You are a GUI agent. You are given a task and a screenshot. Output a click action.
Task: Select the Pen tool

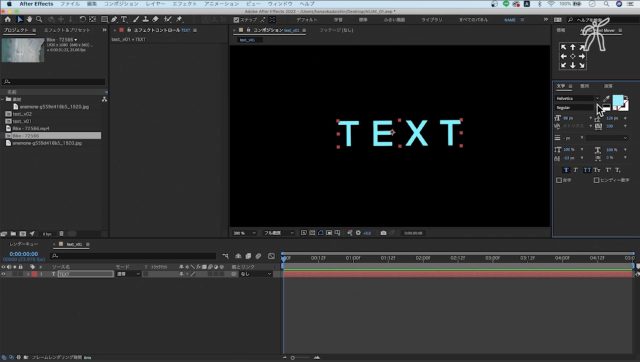[114, 19]
